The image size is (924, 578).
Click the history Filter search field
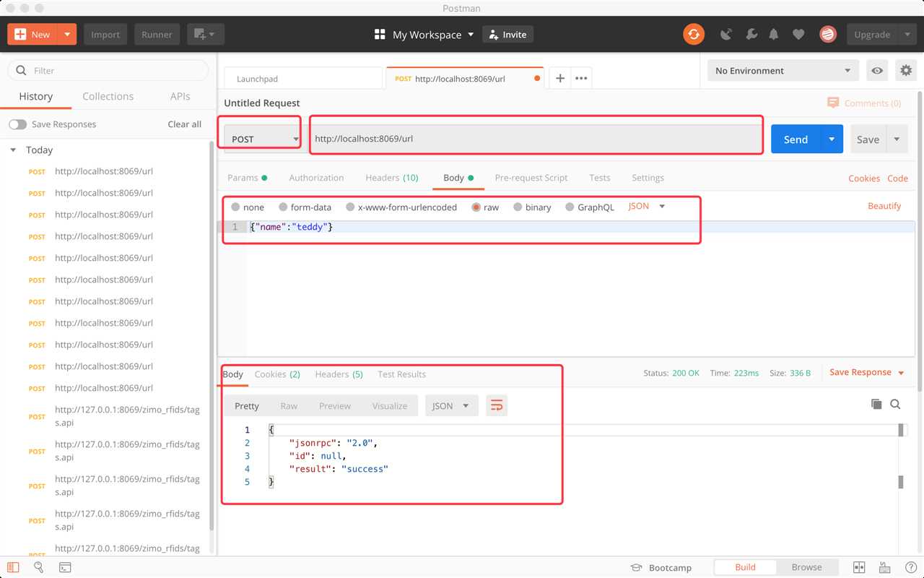(108, 71)
